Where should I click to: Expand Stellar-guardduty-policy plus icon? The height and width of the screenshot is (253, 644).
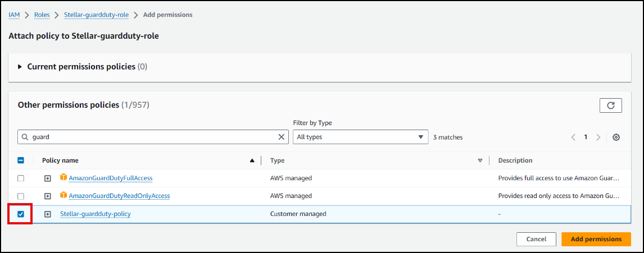48,214
